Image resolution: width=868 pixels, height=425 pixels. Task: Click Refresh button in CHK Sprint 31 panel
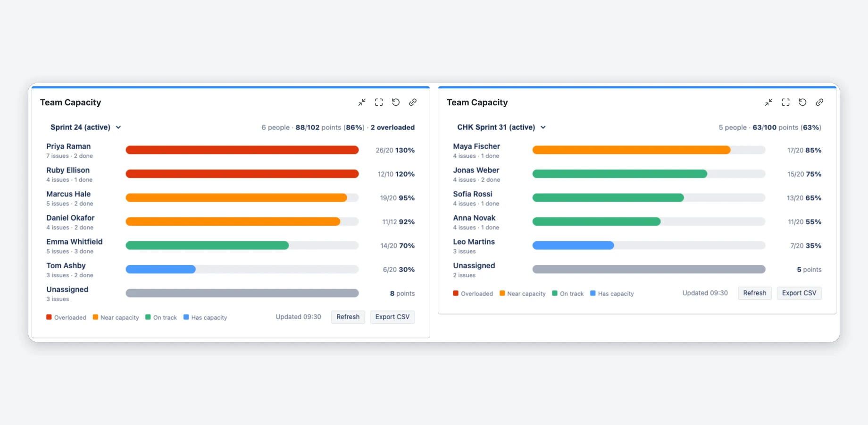pos(755,293)
